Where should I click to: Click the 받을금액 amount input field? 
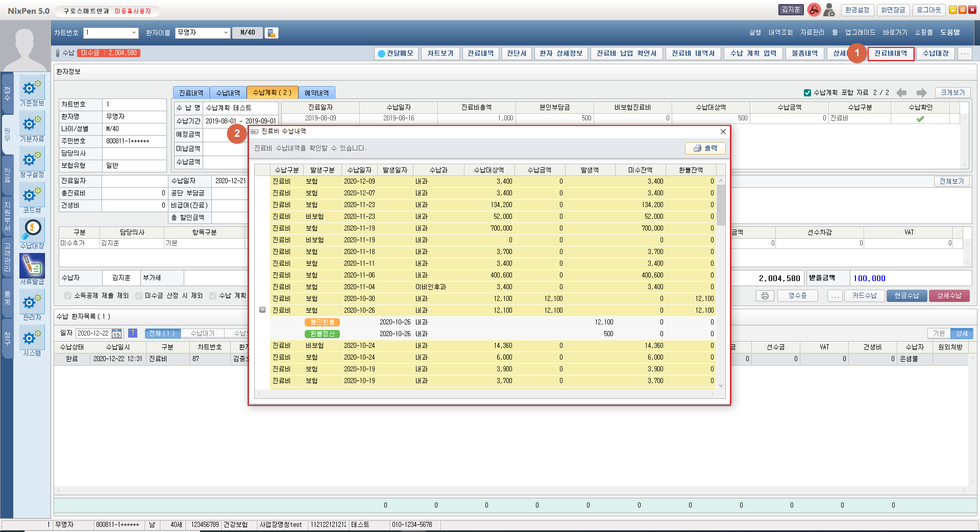(911, 278)
